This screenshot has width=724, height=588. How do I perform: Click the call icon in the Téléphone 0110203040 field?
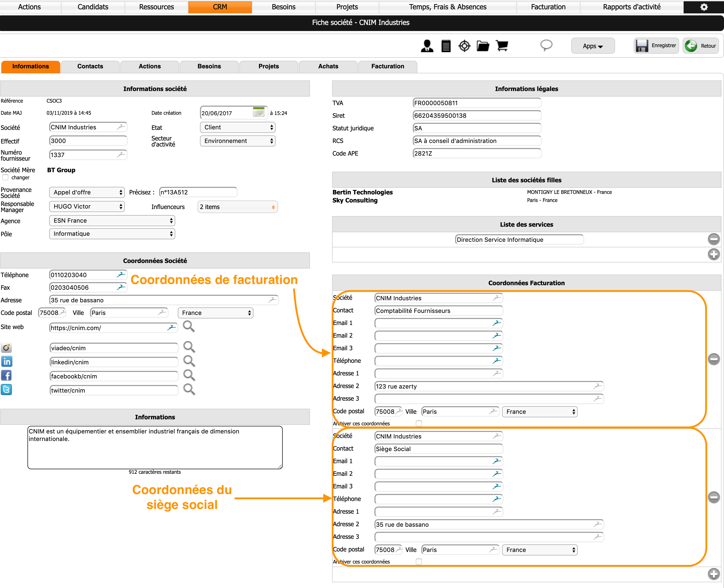(x=121, y=275)
